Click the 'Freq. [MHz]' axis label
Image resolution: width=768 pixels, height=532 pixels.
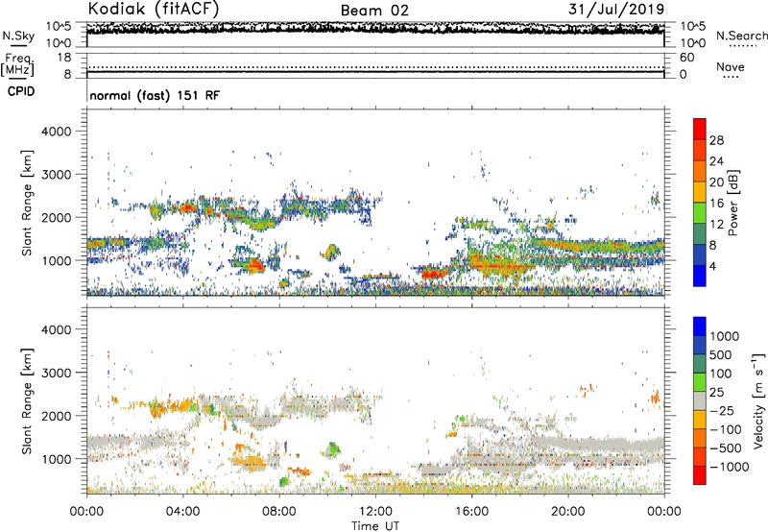point(17,65)
